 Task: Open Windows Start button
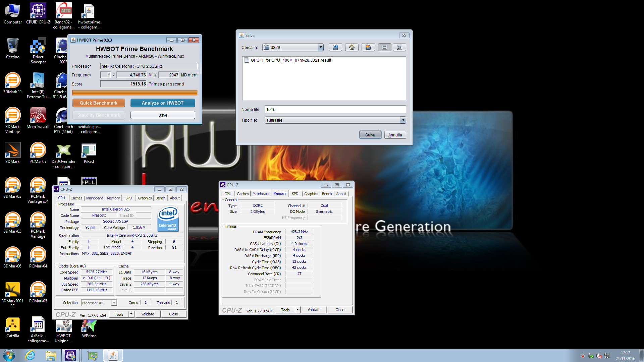(x=9, y=355)
